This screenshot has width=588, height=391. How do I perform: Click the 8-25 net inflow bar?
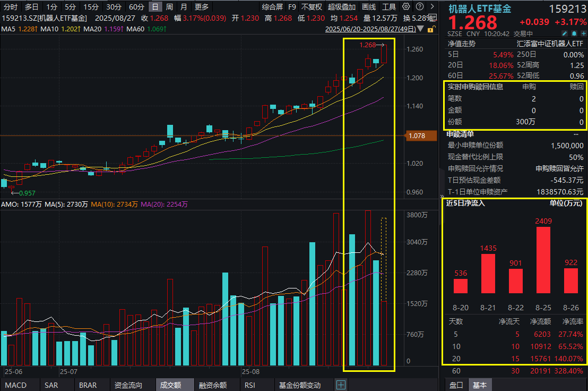click(543, 260)
